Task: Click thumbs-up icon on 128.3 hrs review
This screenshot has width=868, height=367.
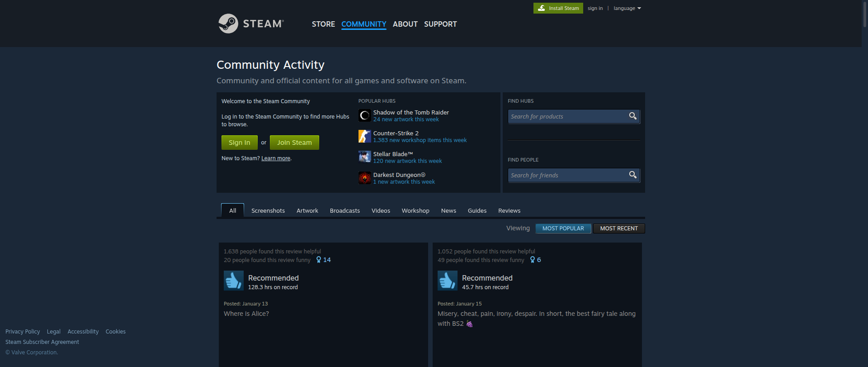Action: pyautogui.click(x=233, y=281)
